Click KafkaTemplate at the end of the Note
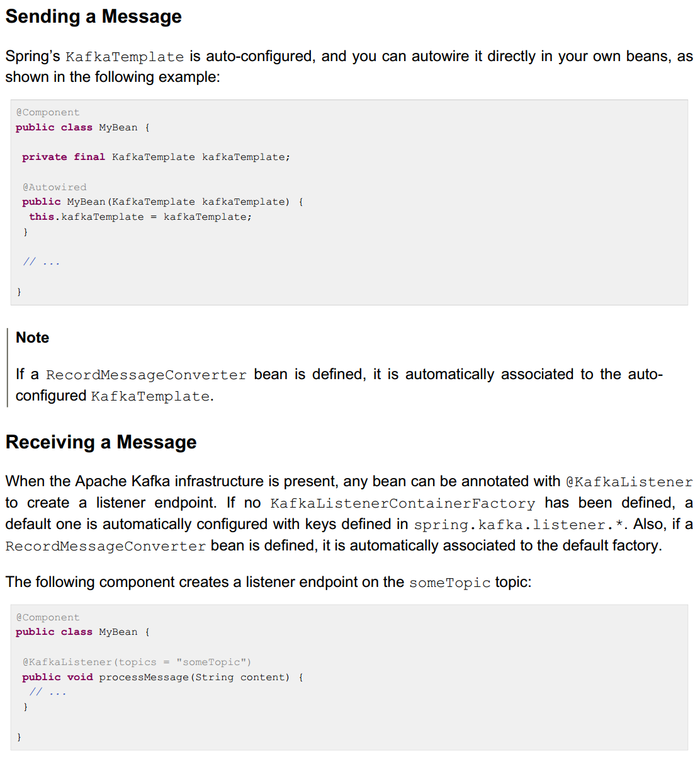700x757 pixels. pyautogui.click(x=150, y=397)
